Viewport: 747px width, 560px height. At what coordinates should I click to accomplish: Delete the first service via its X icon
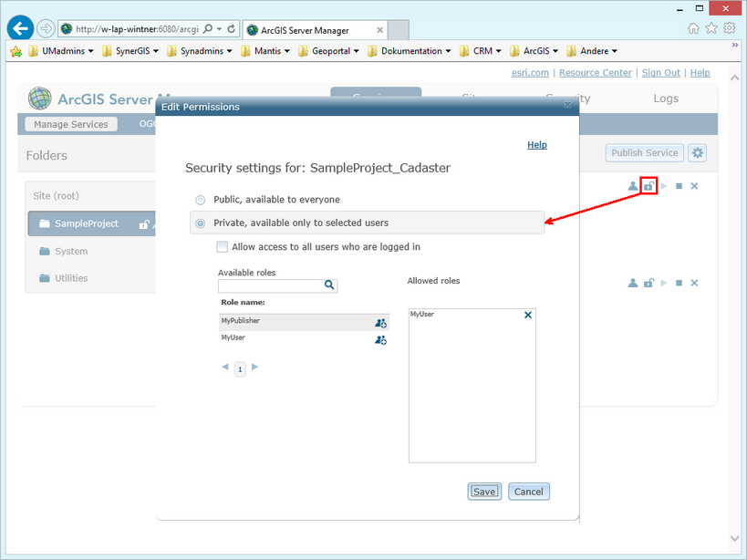point(694,185)
